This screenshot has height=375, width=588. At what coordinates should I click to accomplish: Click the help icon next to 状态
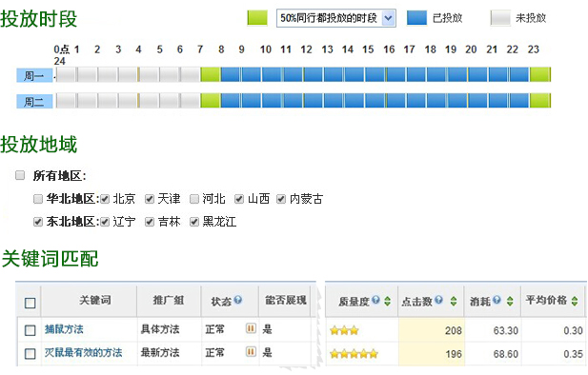coord(237,300)
